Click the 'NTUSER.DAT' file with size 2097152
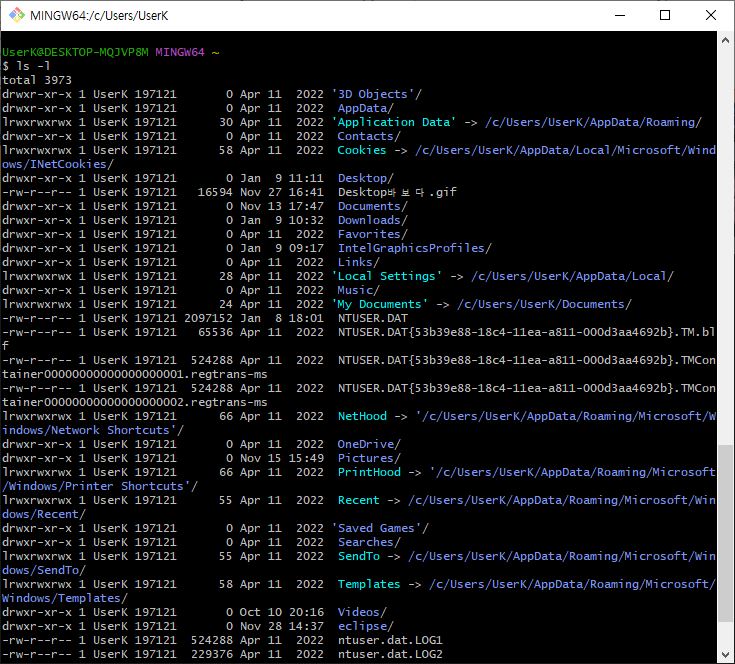 (x=373, y=319)
